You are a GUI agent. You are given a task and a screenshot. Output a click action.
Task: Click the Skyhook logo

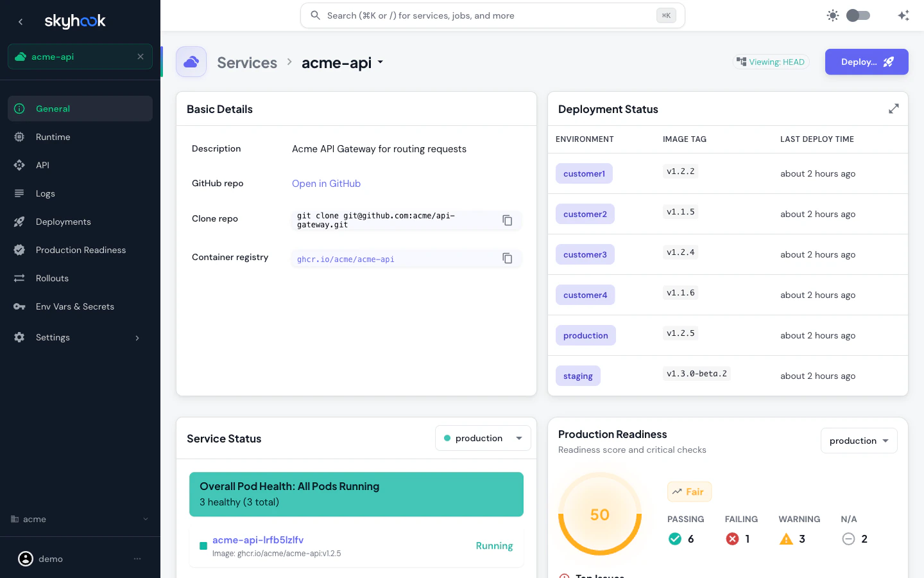(x=74, y=21)
